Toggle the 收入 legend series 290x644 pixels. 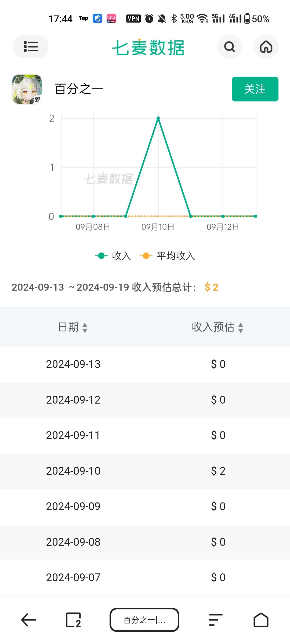pyautogui.click(x=113, y=256)
